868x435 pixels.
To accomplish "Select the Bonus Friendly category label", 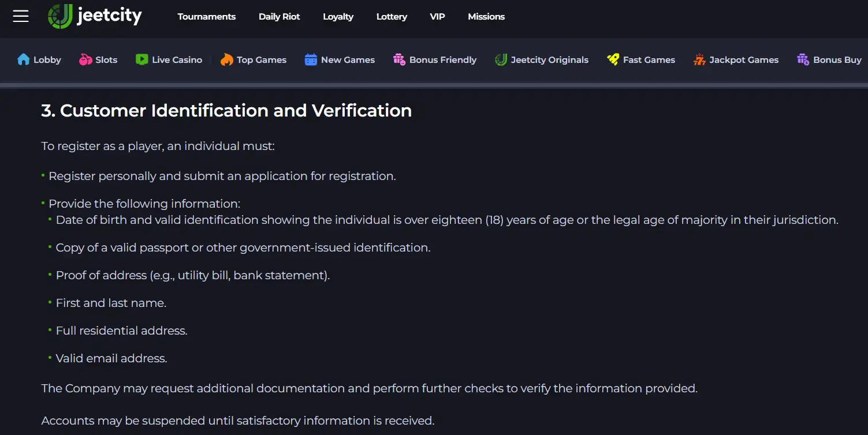I will pos(443,60).
